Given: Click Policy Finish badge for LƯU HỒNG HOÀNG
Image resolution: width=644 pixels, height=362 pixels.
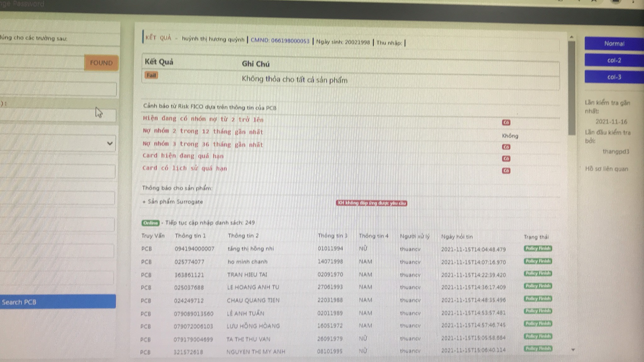Looking at the screenshot, I should pyautogui.click(x=538, y=323).
